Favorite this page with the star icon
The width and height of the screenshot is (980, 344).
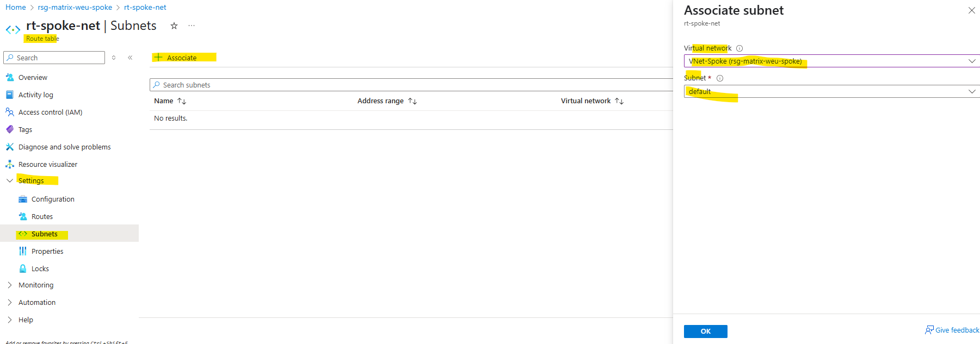pyautogui.click(x=174, y=26)
